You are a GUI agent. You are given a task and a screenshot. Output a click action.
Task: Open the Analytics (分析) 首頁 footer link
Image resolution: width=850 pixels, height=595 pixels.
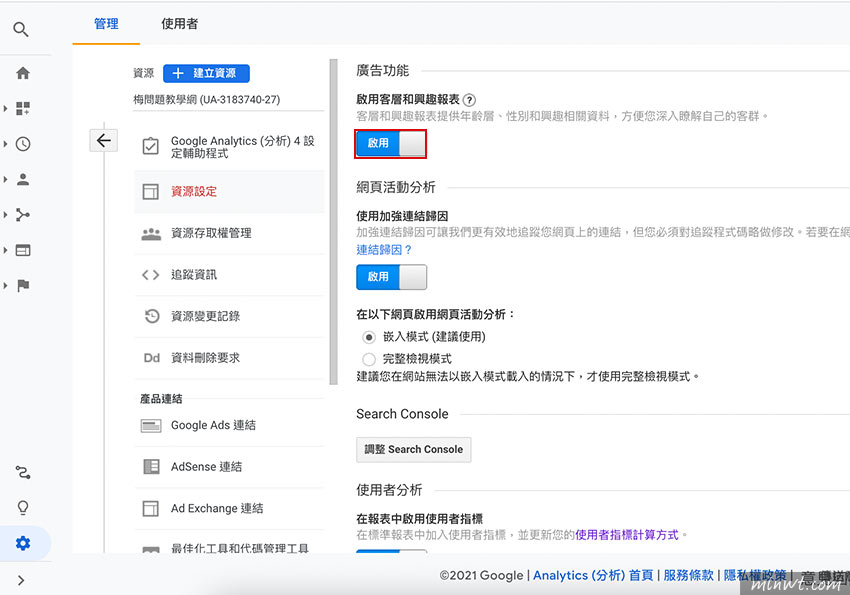[x=593, y=575]
